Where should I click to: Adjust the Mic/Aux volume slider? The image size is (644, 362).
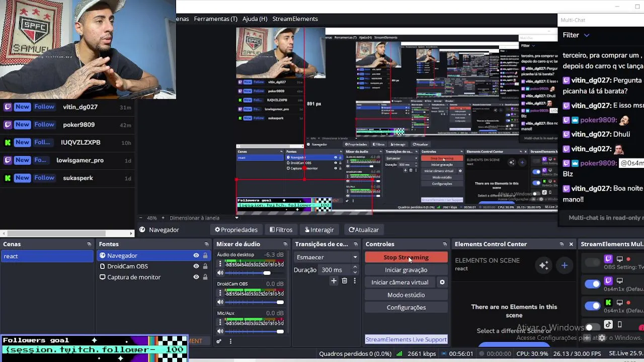click(255, 331)
